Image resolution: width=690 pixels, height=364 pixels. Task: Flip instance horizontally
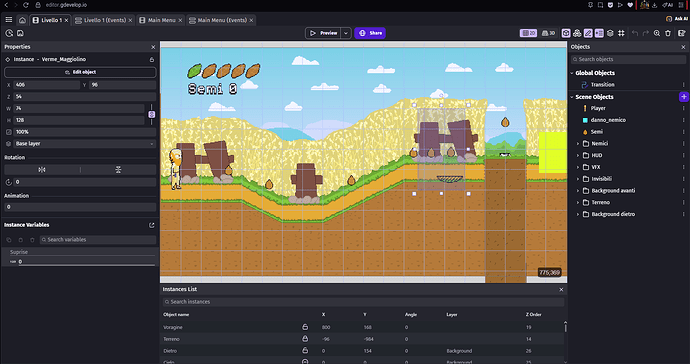(x=42, y=169)
